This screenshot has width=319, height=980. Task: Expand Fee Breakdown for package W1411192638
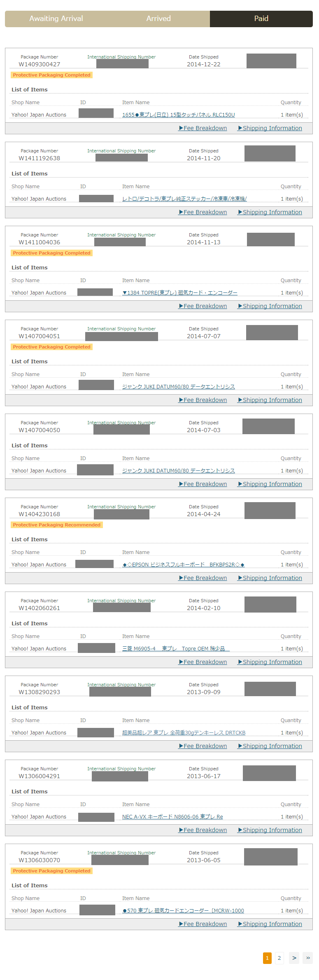(x=203, y=212)
